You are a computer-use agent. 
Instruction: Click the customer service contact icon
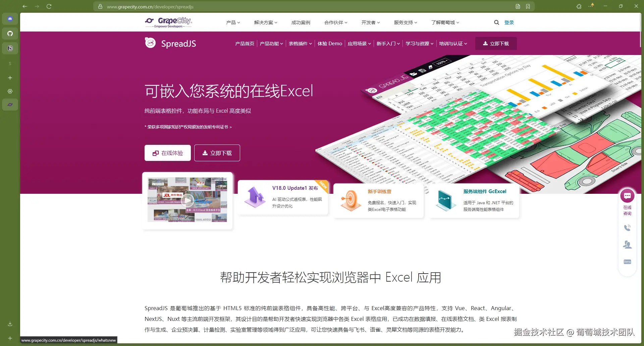point(627,244)
